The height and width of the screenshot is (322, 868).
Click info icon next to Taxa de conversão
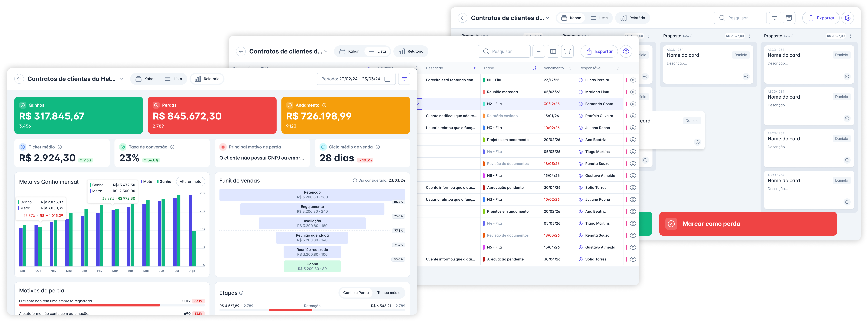(x=172, y=147)
